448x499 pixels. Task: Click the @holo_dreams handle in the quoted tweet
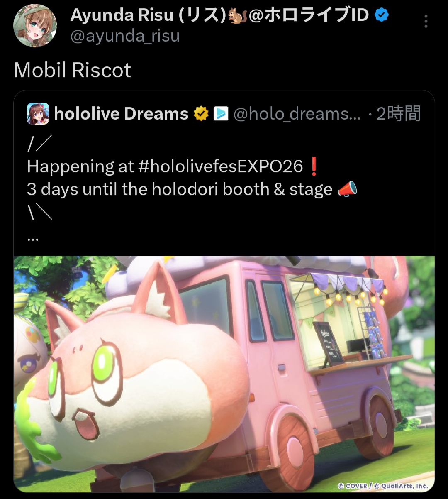coord(297,113)
